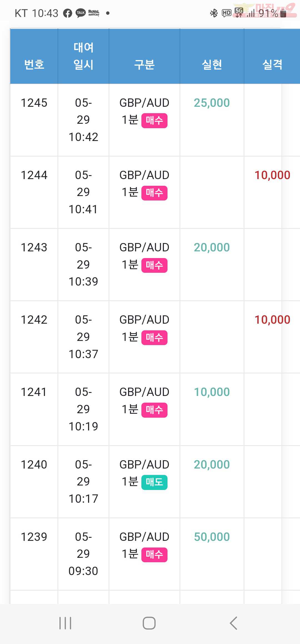Tap the Royal Match notification icon

94,13
